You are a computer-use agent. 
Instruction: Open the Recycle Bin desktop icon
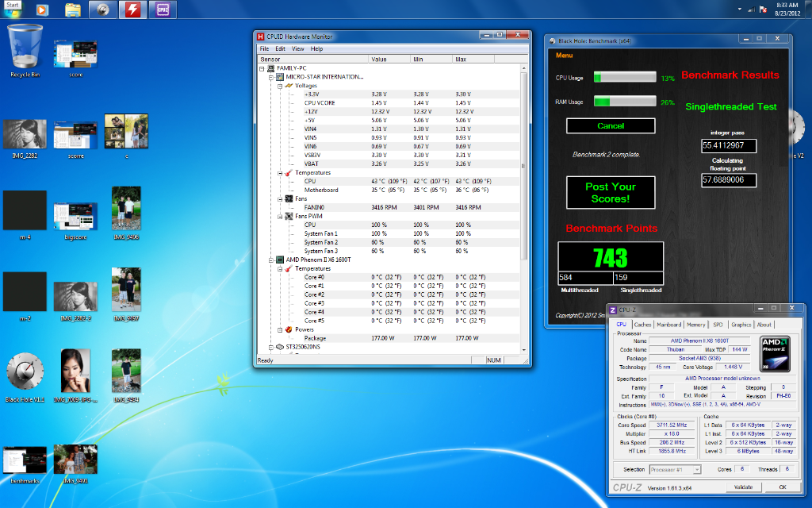(x=25, y=51)
